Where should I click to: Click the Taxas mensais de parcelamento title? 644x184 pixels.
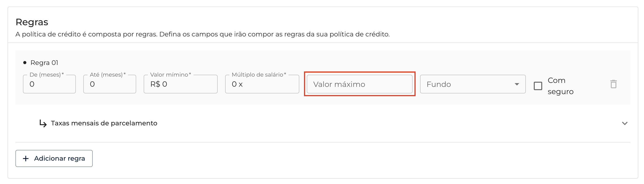coord(104,123)
